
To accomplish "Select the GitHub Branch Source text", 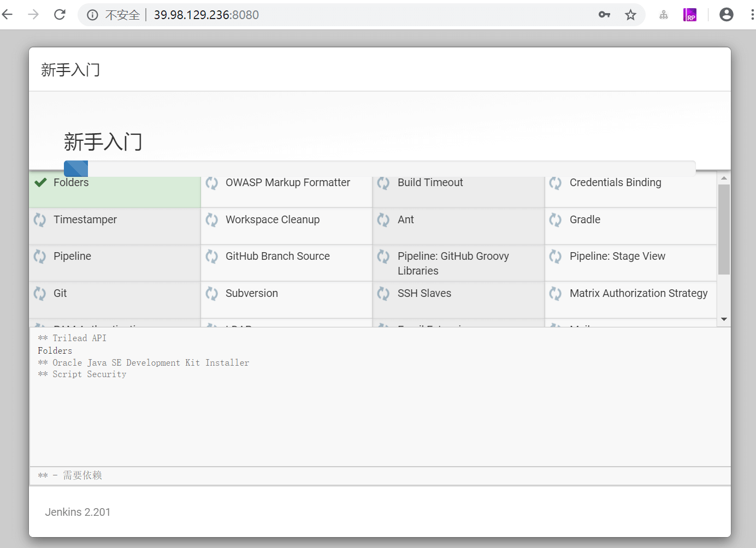I will [x=277, y=256].
